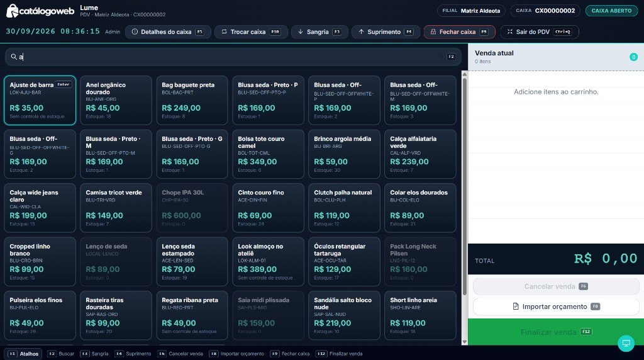This screenshot has height=360, width=644.
Task: Select Bag baguete preta product
Action: click(192, 100)
